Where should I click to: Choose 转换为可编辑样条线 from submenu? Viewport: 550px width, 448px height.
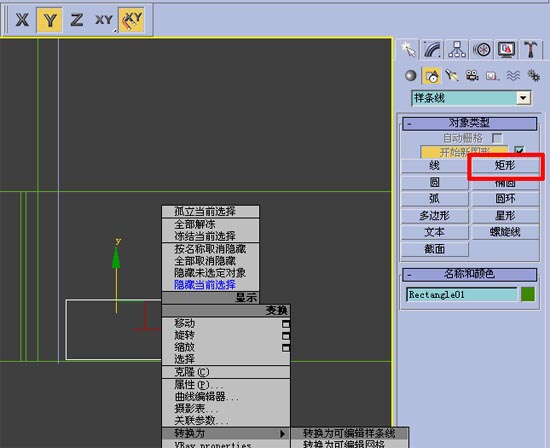349,433
